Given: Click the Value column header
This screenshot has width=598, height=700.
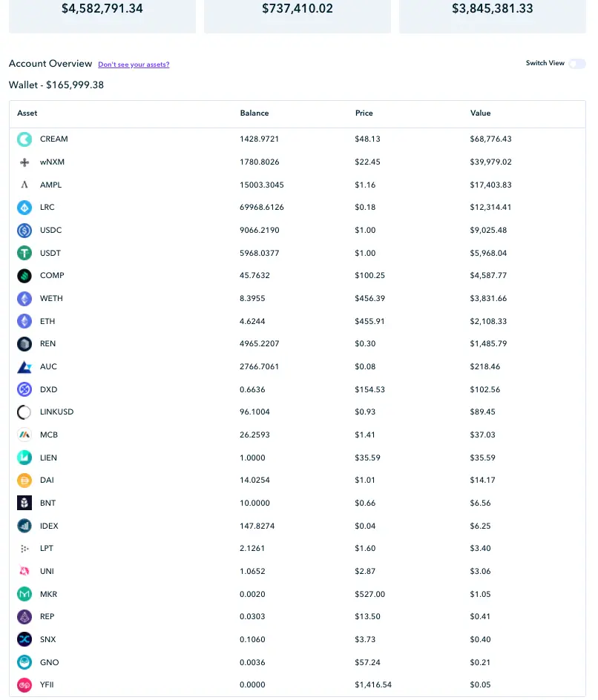Looking at the screenshot, I should click(x=480, y=113).
